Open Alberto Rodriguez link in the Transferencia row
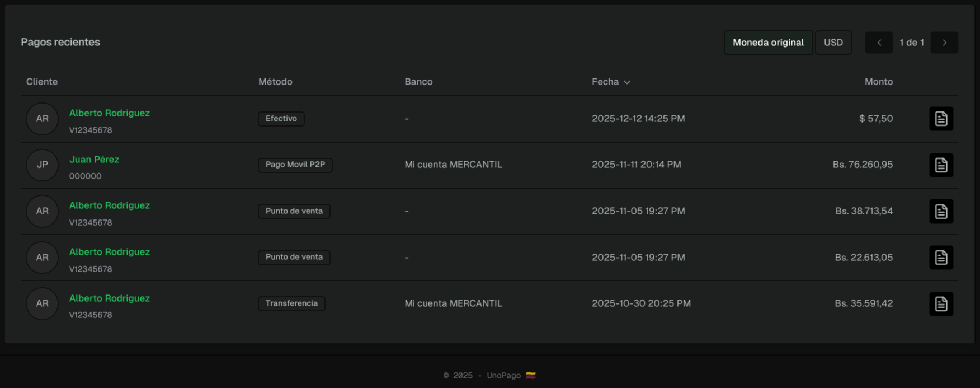This screenshot has height=388, width=980. [109, 298]
